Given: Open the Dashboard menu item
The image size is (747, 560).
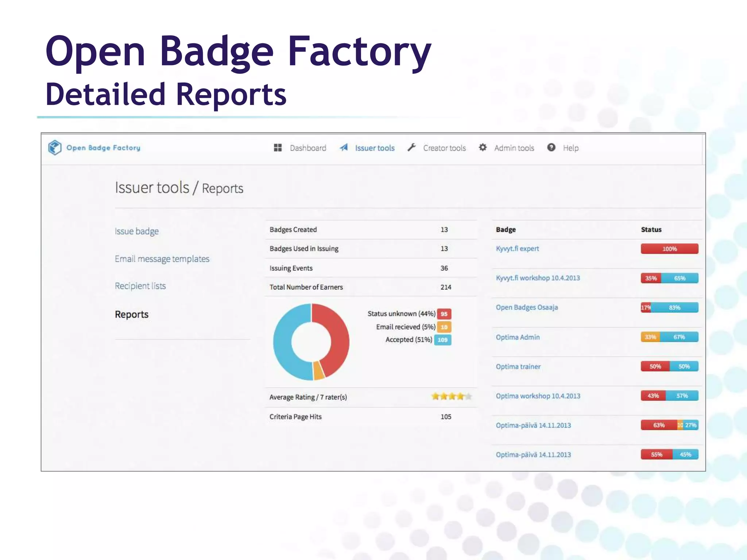Looking at the screenshot, I should click(308, 148).
